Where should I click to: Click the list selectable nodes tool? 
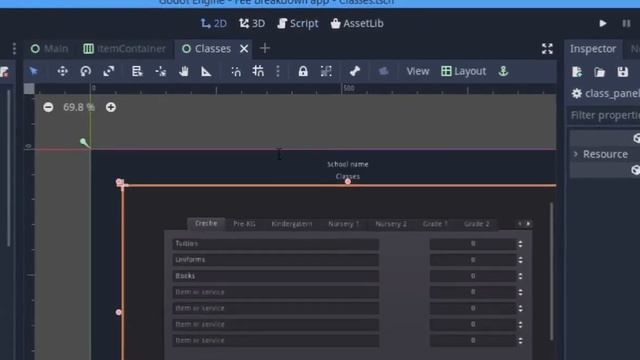point(137,71)
